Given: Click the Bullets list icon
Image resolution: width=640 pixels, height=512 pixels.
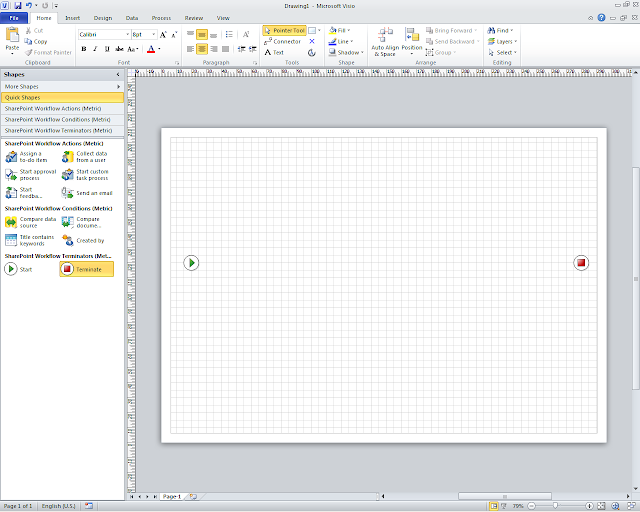Looking at the screenshot, I should click(x=229, y=34).
